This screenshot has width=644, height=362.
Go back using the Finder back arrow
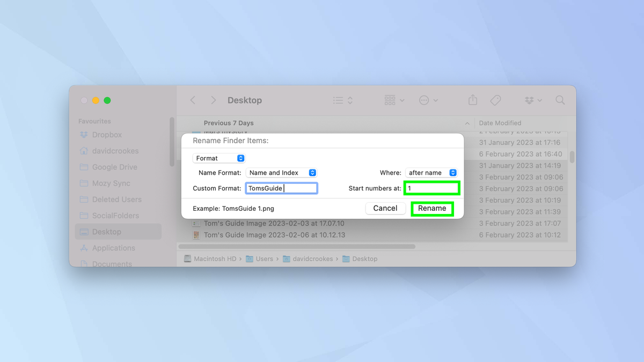point(193,100)
